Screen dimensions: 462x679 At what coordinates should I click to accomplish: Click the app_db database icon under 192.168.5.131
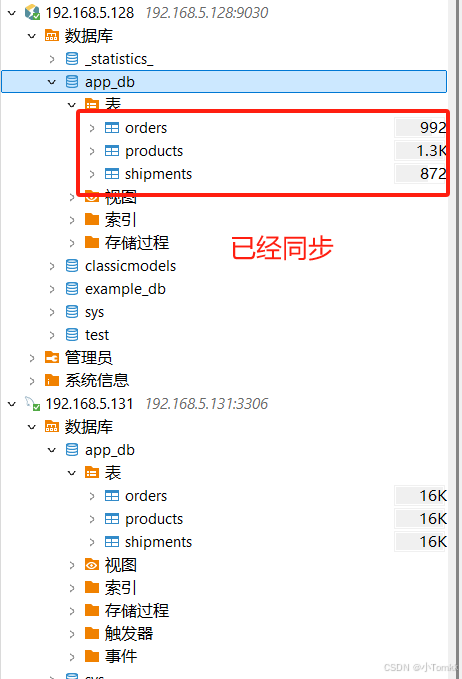click(72, 449)
